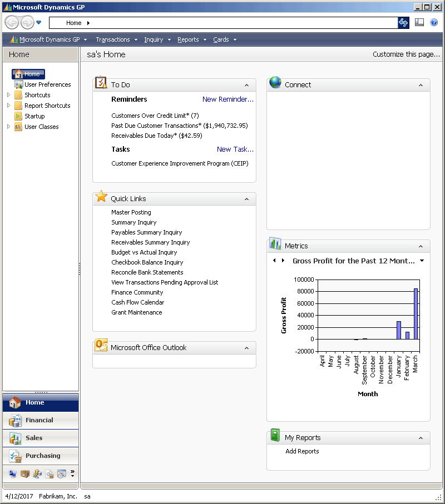
Task: Open the Gross Profit metric selector dropdown
Action: point(422,261)
